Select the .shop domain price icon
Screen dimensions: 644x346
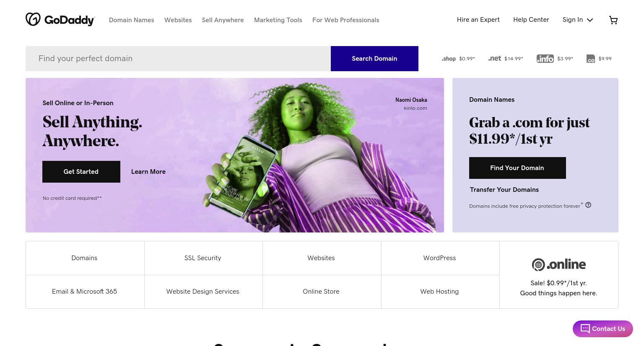[449, 59]
